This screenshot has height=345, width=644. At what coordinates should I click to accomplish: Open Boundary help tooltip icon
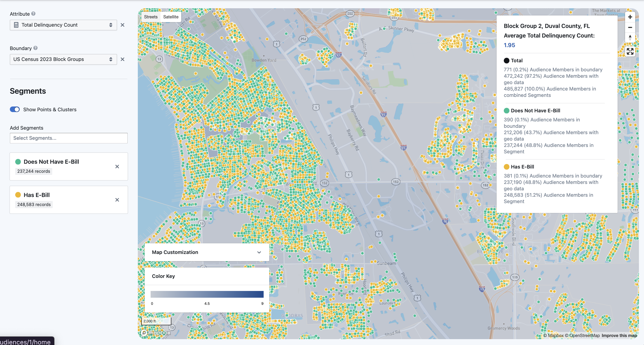tap(35, 48)
